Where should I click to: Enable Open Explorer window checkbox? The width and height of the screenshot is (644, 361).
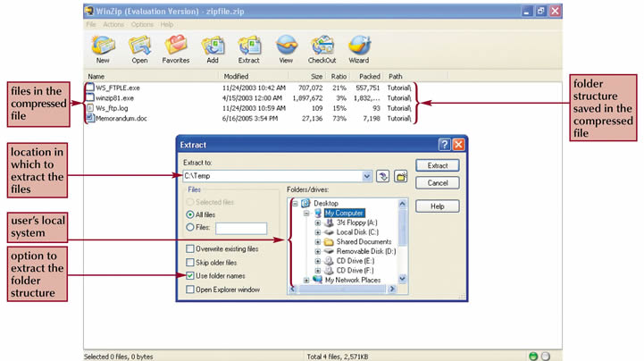[189, 290]
